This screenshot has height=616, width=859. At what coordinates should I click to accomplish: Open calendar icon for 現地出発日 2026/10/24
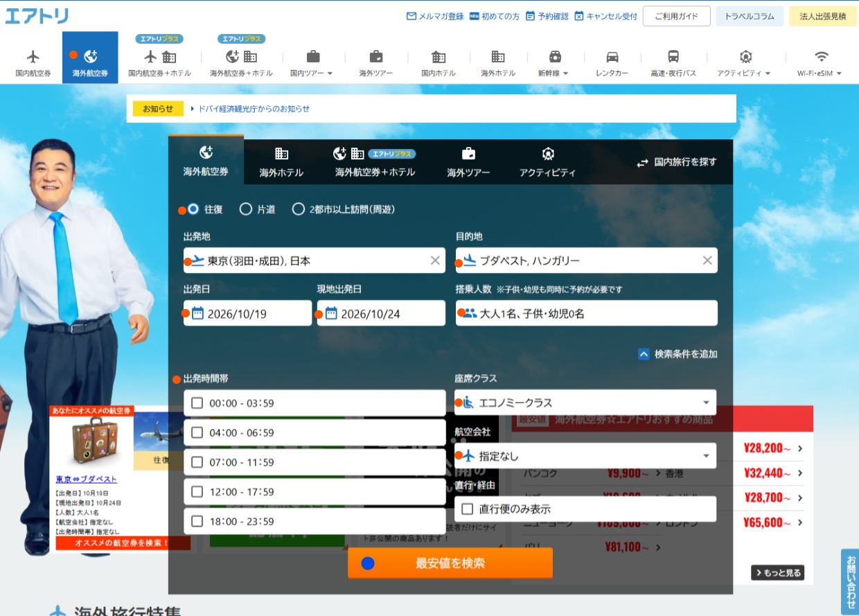[330, 313]
